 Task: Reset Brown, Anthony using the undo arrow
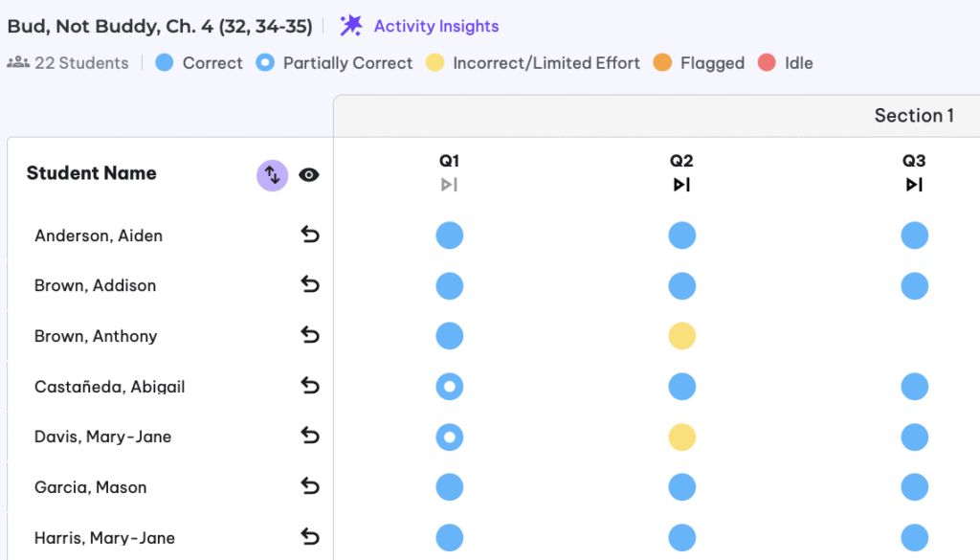point(309,335)
